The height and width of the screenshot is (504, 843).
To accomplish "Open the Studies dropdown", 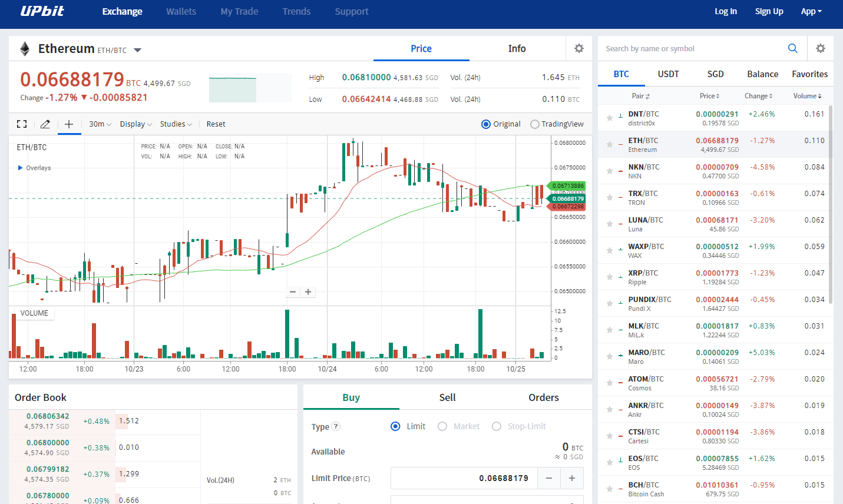I will (x=176, y=124).
